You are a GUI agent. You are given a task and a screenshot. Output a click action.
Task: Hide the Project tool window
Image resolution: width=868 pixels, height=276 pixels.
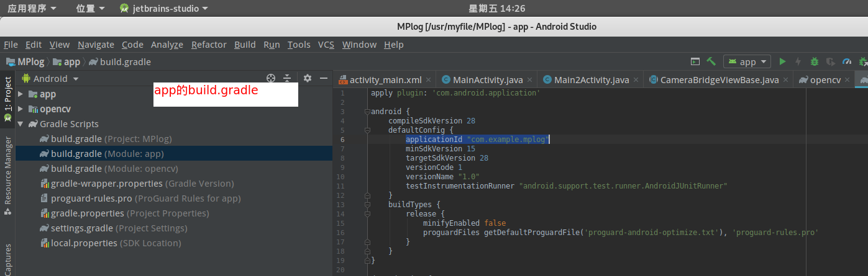point(323,78)
